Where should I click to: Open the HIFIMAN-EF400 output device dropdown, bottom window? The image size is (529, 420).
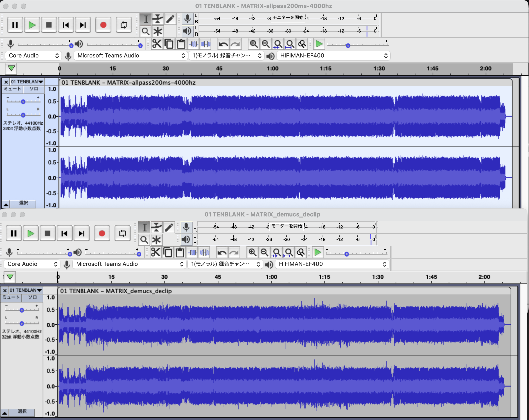pos(332,264)
